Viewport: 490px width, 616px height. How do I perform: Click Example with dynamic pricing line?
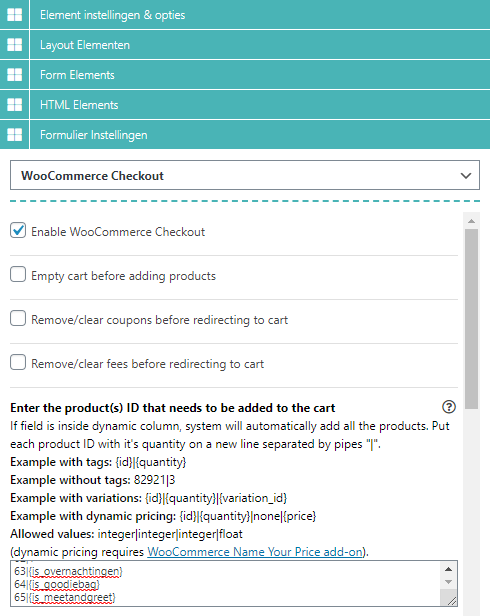(x=163, y=516)
